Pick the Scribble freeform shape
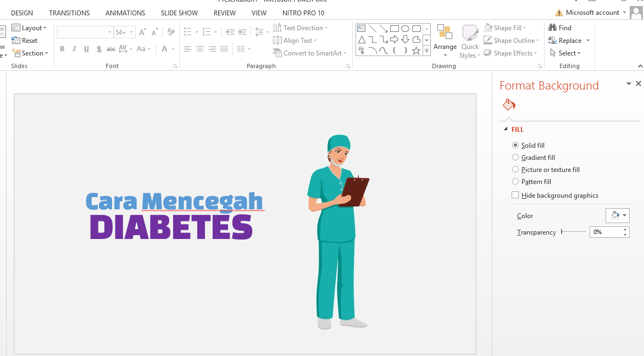 pyautogui.click(x=362, y=51)
